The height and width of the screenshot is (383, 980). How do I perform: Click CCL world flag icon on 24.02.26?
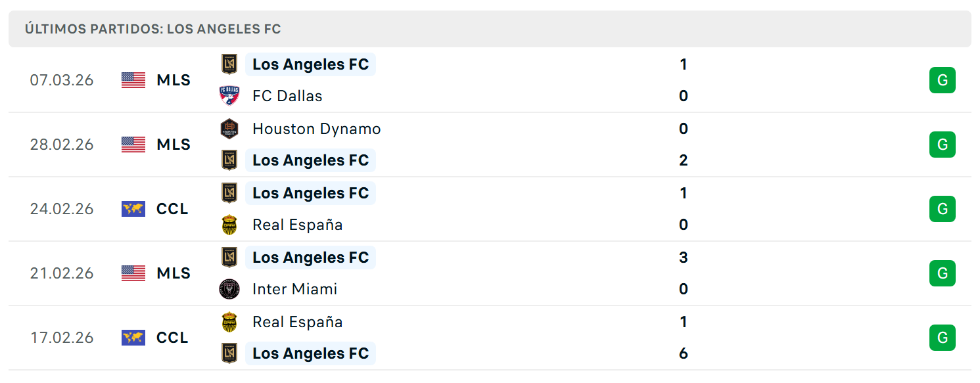pyautogui.click(x=133, y=209)
